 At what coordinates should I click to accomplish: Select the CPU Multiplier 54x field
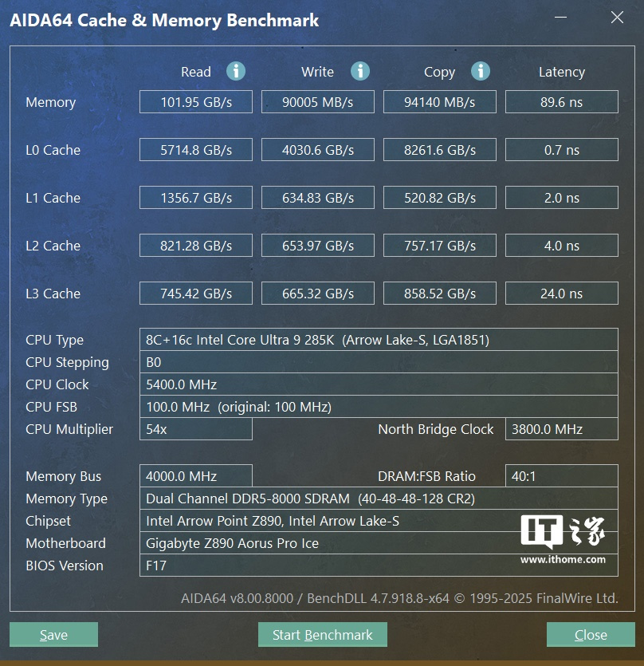[196, 429]
